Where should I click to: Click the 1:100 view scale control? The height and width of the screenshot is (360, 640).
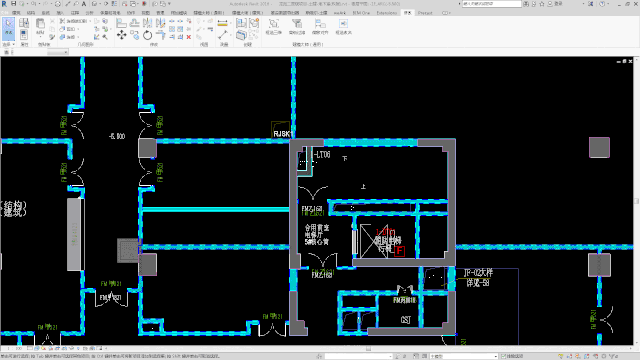(15, 349)
